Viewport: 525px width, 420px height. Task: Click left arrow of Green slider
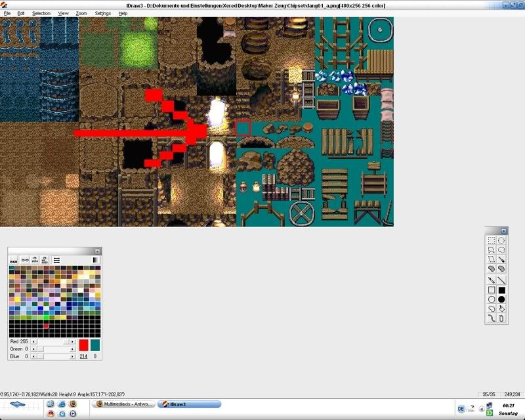pos(34,349)
